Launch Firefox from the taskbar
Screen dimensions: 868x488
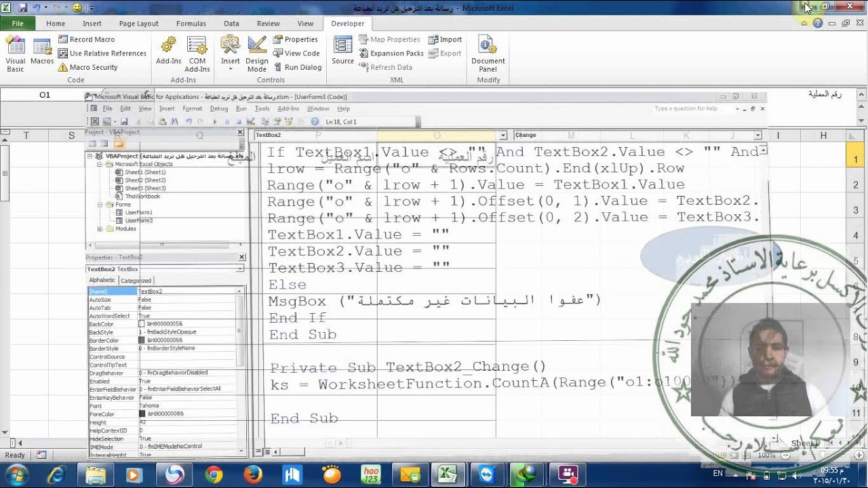click(253, 474)
